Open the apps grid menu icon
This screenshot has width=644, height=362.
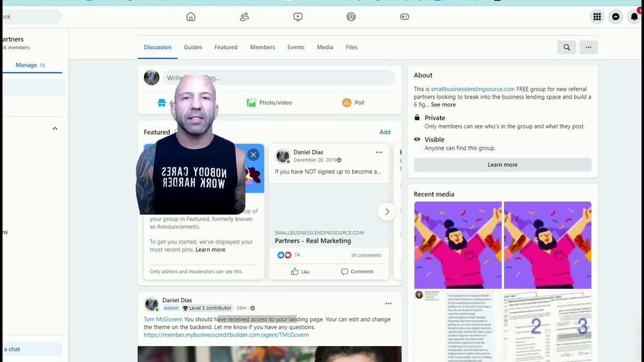point(597,17)
